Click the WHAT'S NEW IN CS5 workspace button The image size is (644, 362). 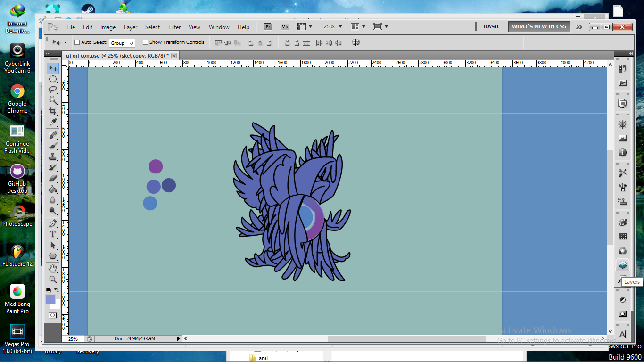point(539,27)
